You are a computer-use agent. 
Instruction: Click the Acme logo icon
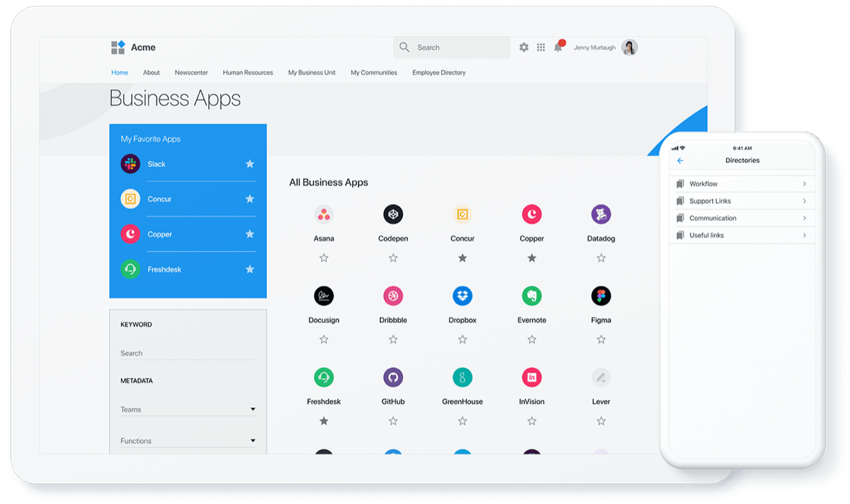118,47
